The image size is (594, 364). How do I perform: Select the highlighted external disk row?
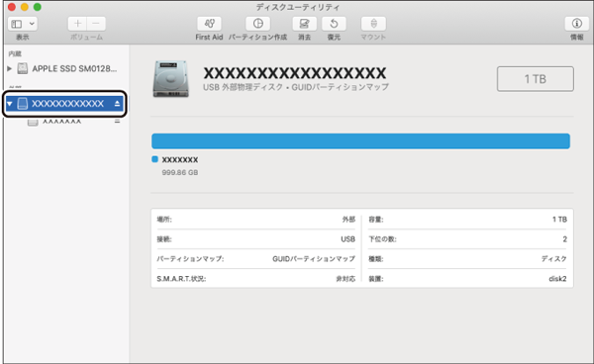[64, 103]
